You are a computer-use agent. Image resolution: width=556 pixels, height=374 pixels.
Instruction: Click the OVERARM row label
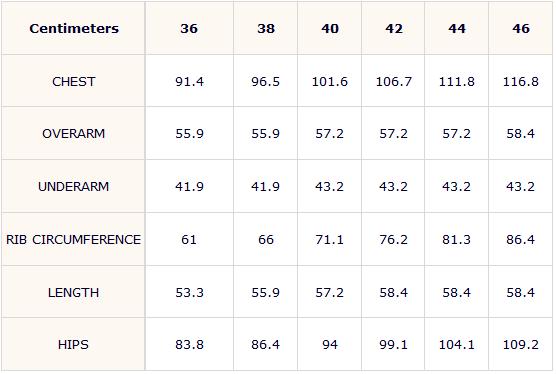coord(73,133)
